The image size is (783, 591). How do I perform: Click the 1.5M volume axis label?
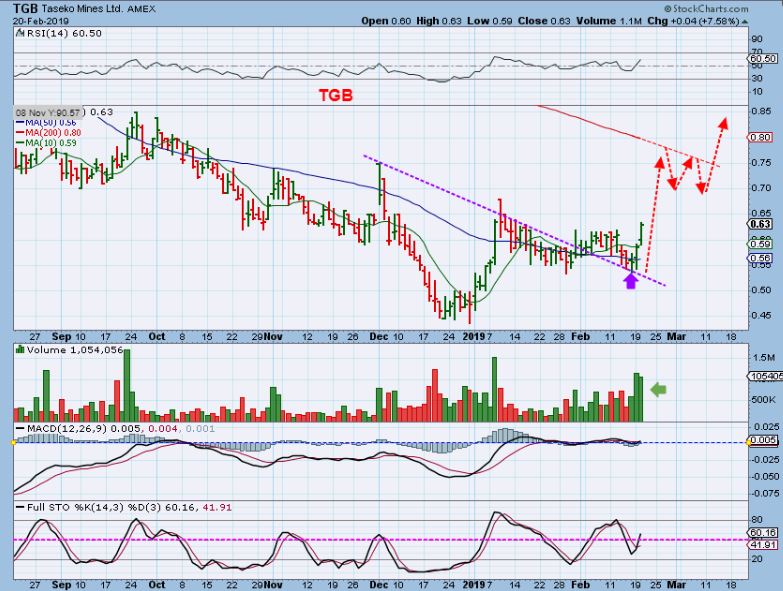764,358
